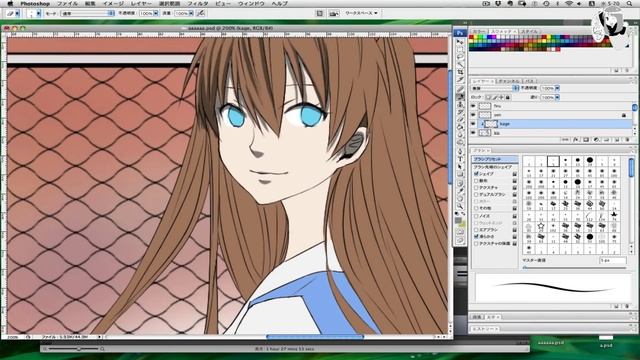The width and height of the screenshot is (640, 360).
Task: Select the Type (T) tool
Action: pyautogui.click(x=460, y=159)
